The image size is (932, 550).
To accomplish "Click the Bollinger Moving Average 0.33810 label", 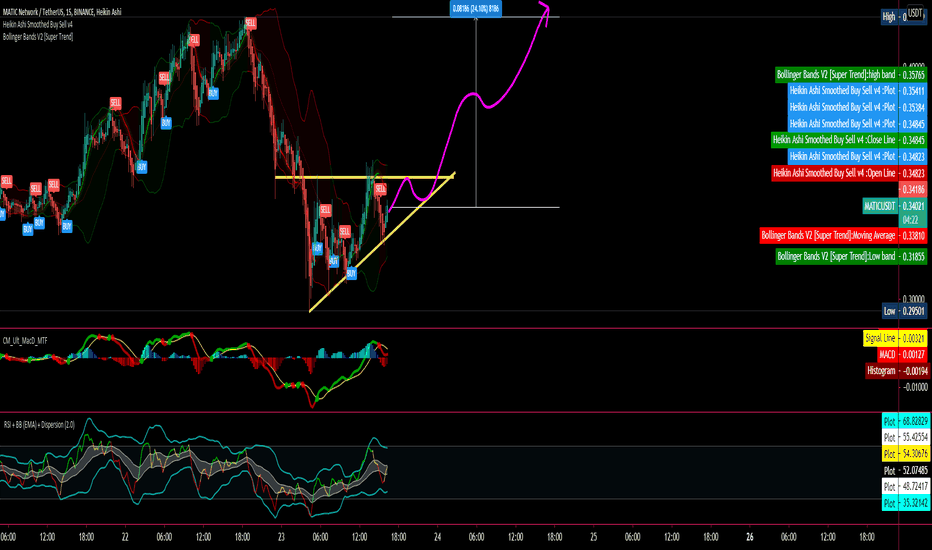I will pyautogui.click(x=843, y=235).
